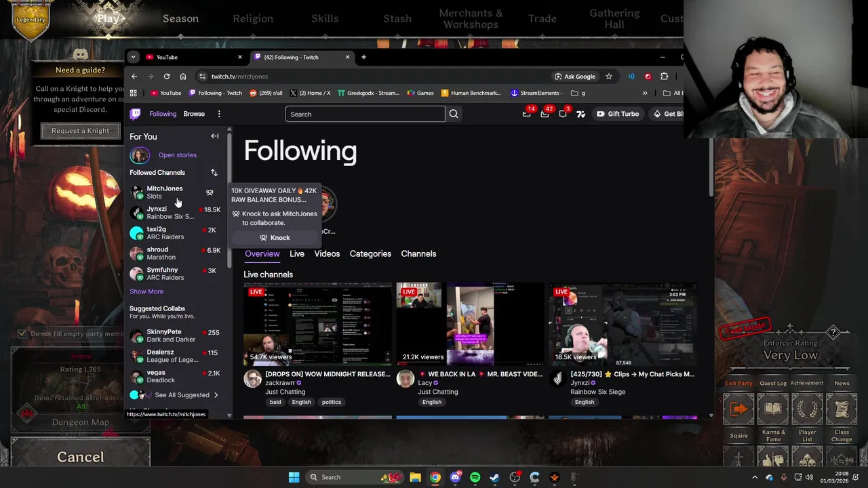Image resolution: width=868 pixels, height=488 pixels.
Task: Switch to the Live tab
Action: [x=297, y=253]
